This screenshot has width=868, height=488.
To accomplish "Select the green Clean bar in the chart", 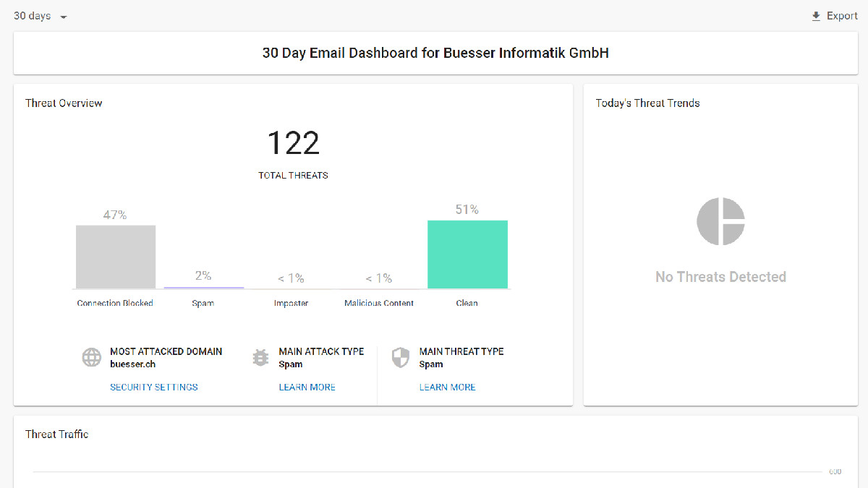I will tap(467, 254).
